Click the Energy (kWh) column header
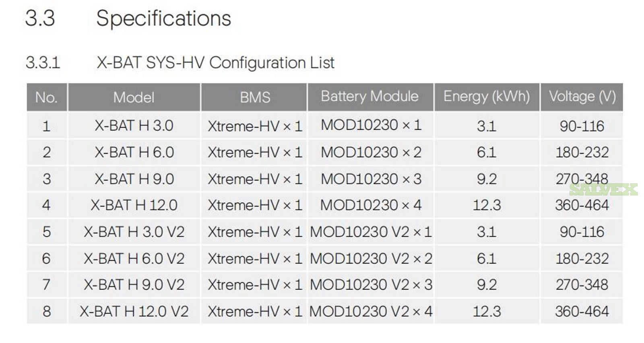The width and height of the screenshot is (644, 343). tap(487, 97)
